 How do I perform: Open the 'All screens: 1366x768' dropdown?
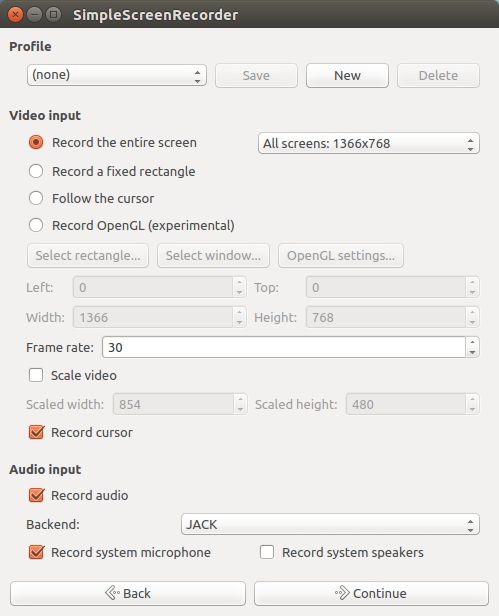point(369,143)
